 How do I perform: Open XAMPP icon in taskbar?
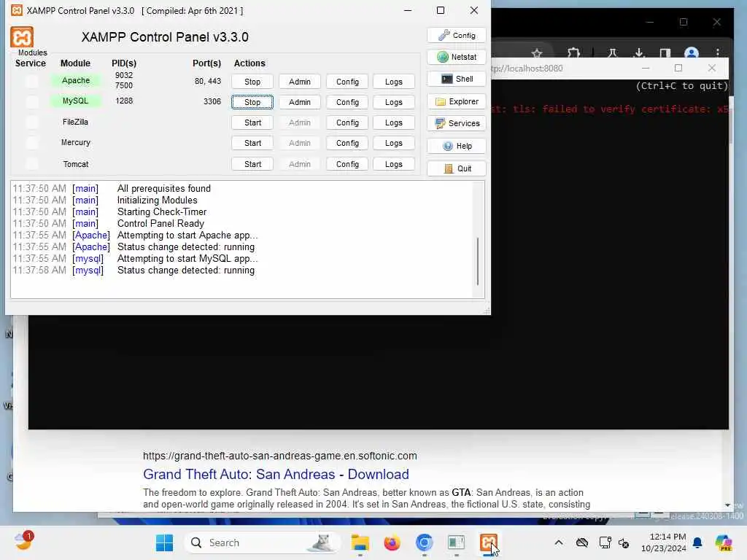(488, 542)
